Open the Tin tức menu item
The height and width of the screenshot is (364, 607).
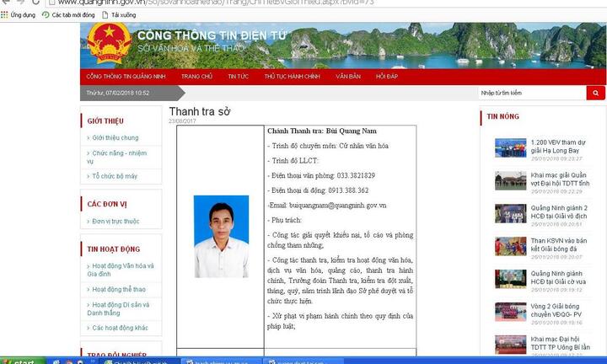(x=238, y=76)
